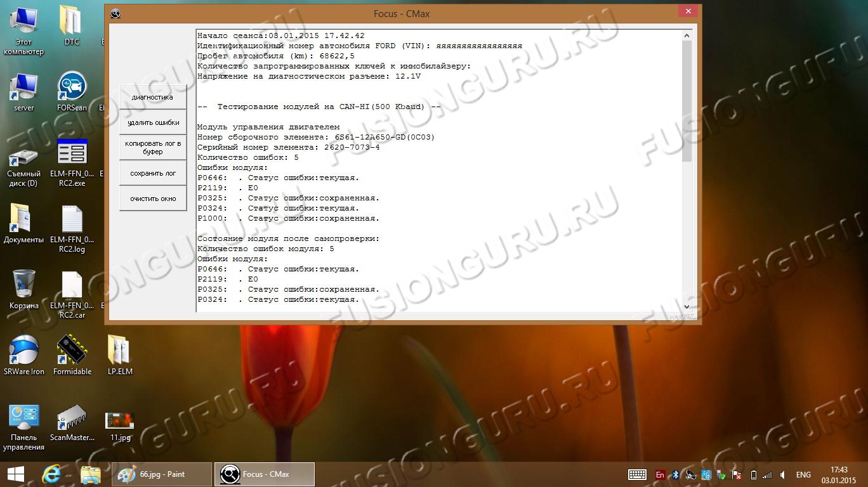Screen dimensions: 868x487
Task: Click the ENG input language indicator
Action: (803, 474)
